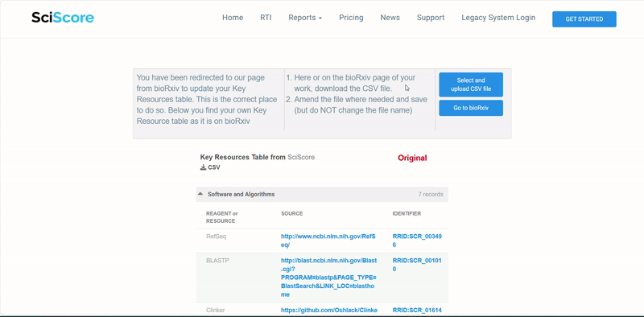
Task: Click the SciScore logo
Action: pyautogui.click(x=63, y=18)
